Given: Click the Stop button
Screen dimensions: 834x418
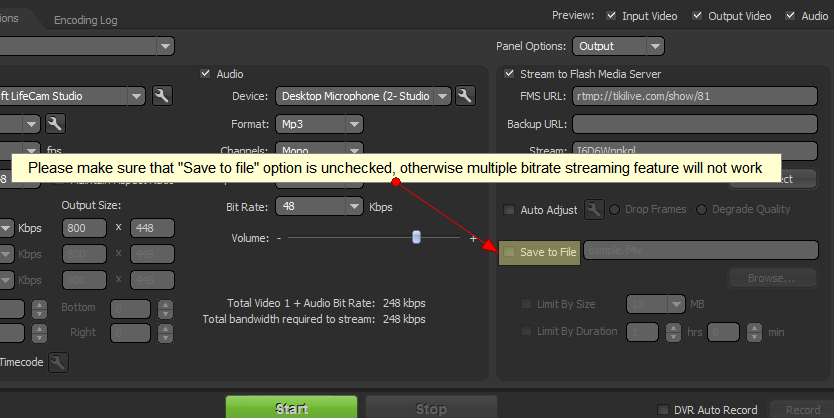Looking at the screenshot, I should (x=431, y=408).
